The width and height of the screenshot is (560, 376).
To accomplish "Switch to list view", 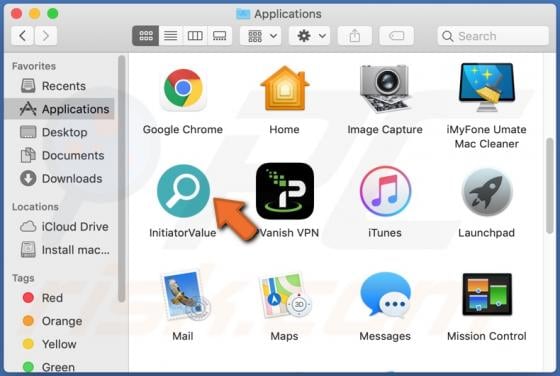I will pyautogui.click(x=171, y=36).
